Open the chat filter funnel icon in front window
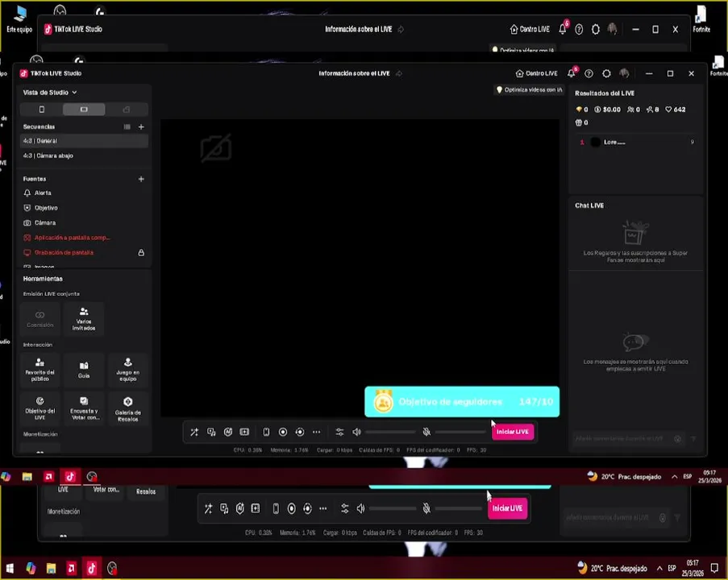The width and height of the screenshot is (728, 580). [x=693, y=439]
